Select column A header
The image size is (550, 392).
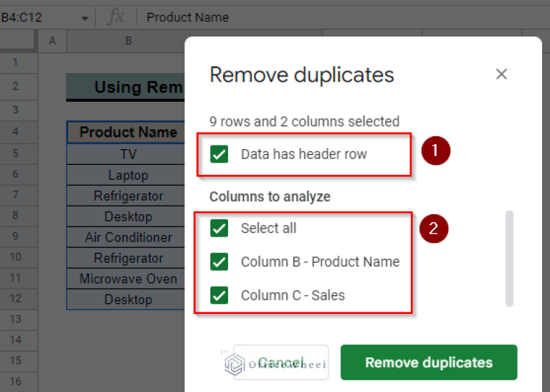point(52,41)
